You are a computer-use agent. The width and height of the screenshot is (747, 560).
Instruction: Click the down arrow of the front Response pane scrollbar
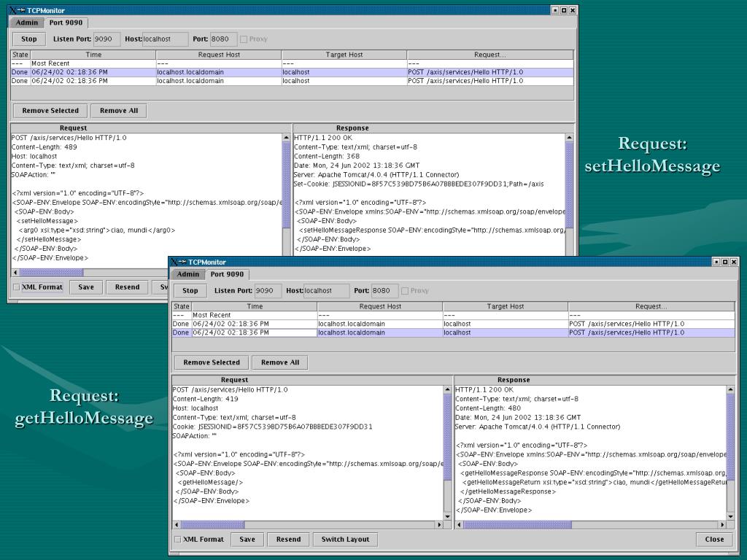click(731, 516)
